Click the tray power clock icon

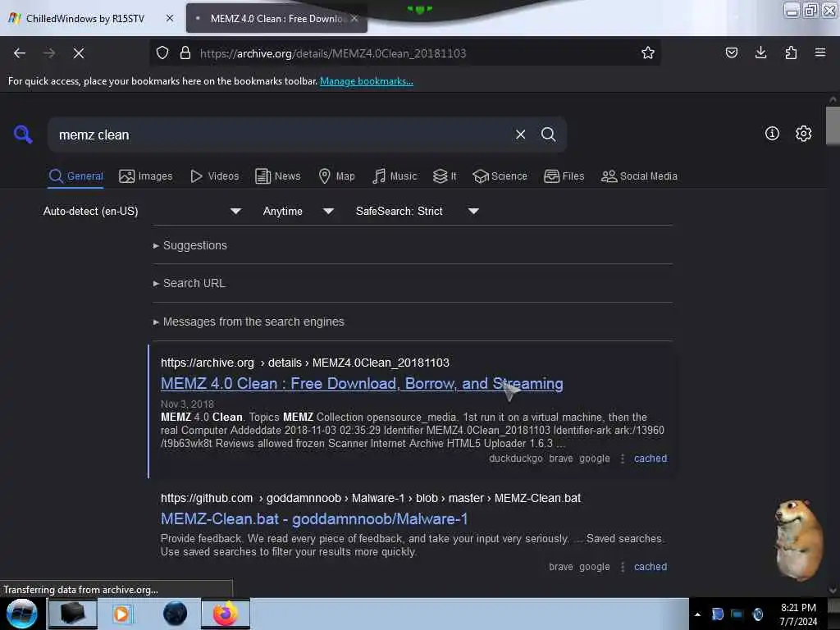click(x=757, y=614)
